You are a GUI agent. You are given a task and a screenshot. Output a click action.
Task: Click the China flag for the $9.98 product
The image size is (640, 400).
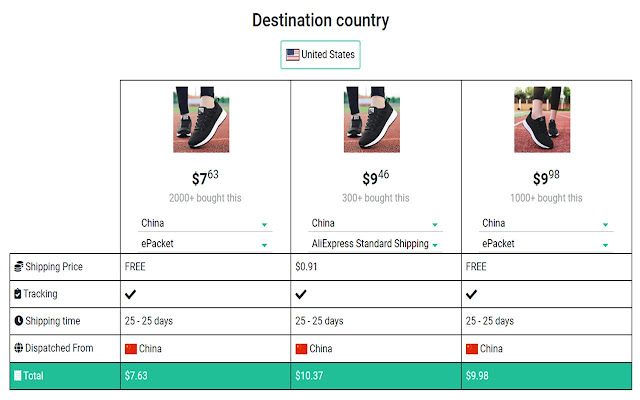[x=472, y=348]
